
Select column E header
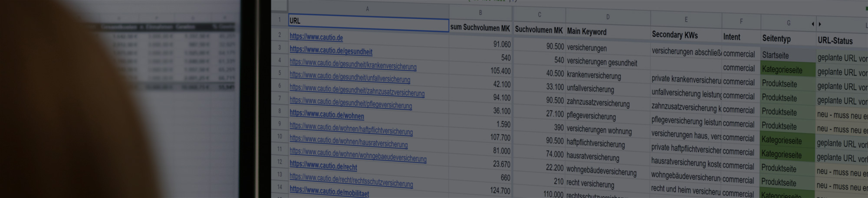click(x=686, y=19)
